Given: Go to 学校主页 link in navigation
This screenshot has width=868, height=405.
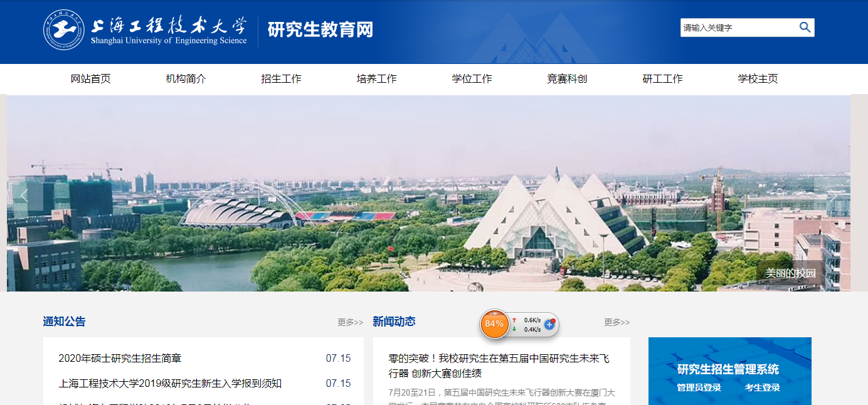Looking at the screenshot, I should (x=758, y=79).
